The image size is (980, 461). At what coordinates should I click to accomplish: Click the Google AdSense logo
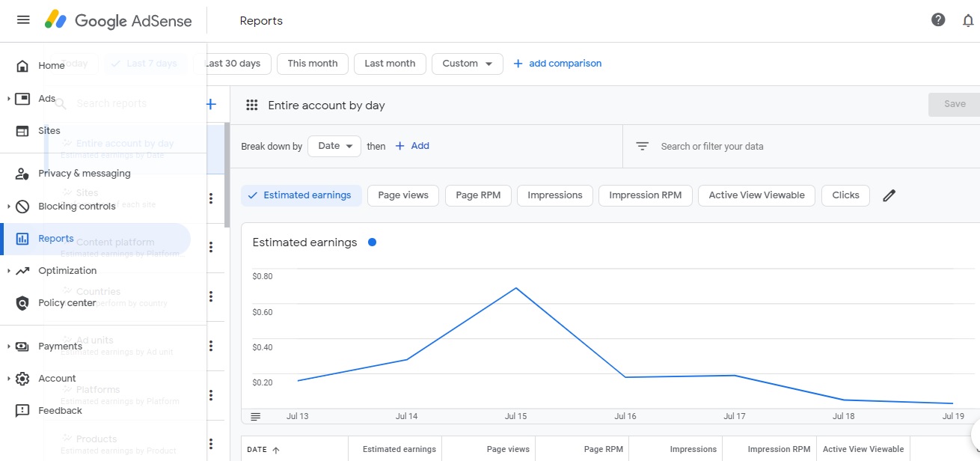[x=118, y=20]
